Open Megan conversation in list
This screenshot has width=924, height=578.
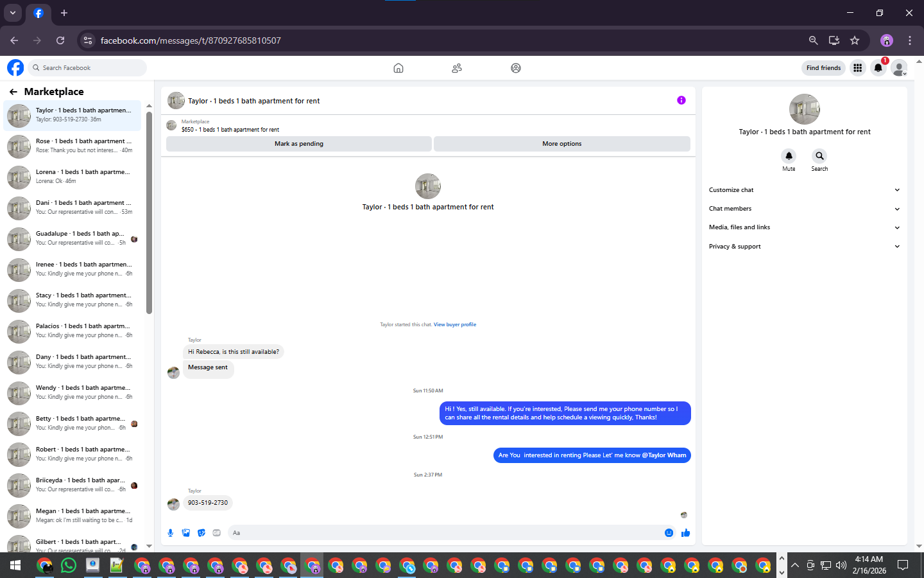(72, 516)
